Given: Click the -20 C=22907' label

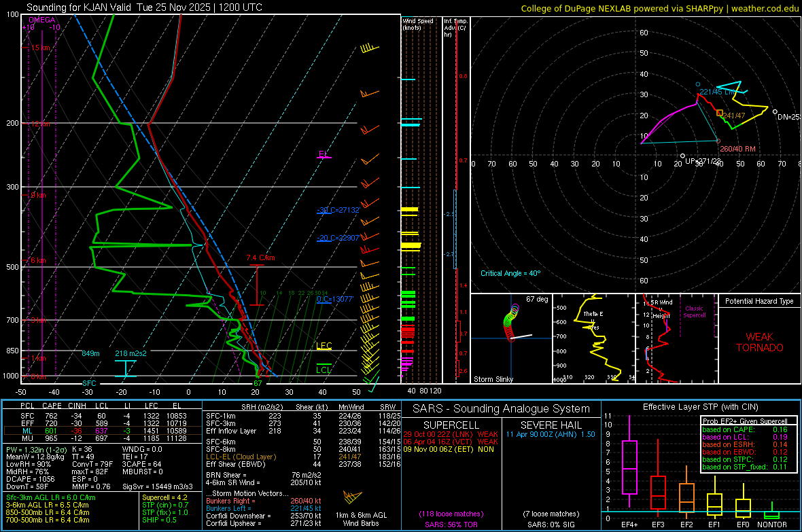Looking at the screenshot, I should coord(338,238).
